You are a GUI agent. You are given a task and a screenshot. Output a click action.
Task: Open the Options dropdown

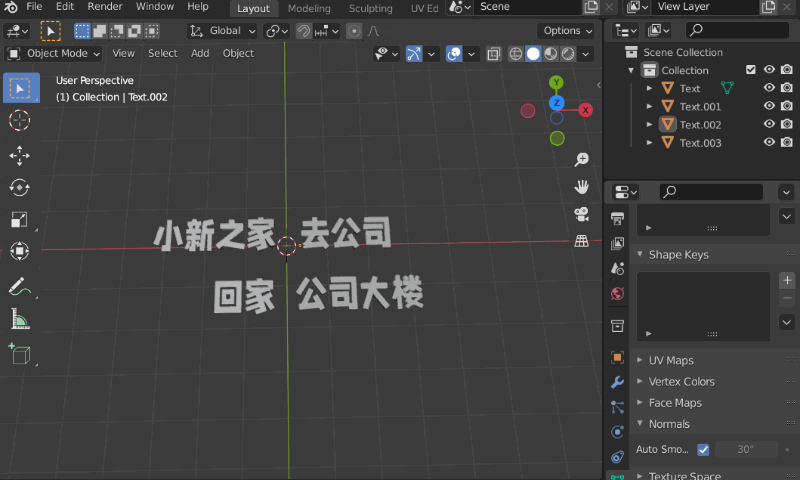(567, 31)
